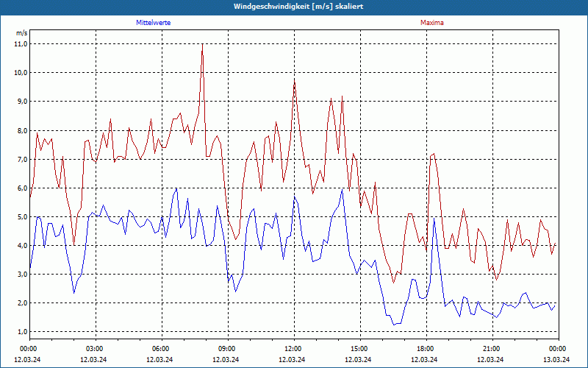Click the Mittelwerte legend label
Viewport: 588px width, 368px height.
(x=154, y=23)
